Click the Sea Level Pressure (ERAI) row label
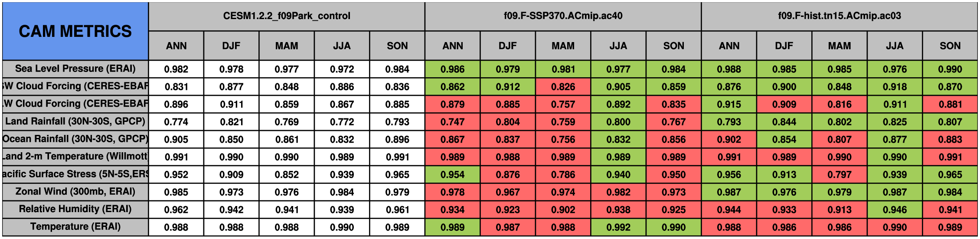 (x=75, y=69)
